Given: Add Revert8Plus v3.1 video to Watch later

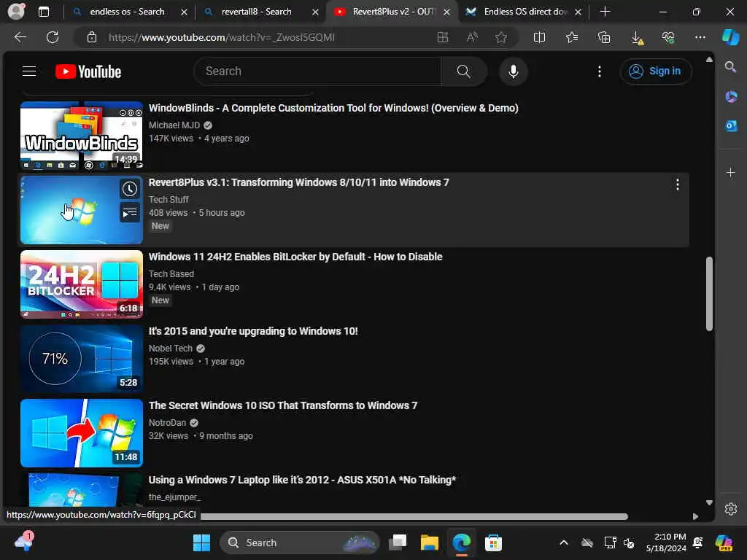Looking at the screenshot, I should pyautogui.click(x=130, y=189).
